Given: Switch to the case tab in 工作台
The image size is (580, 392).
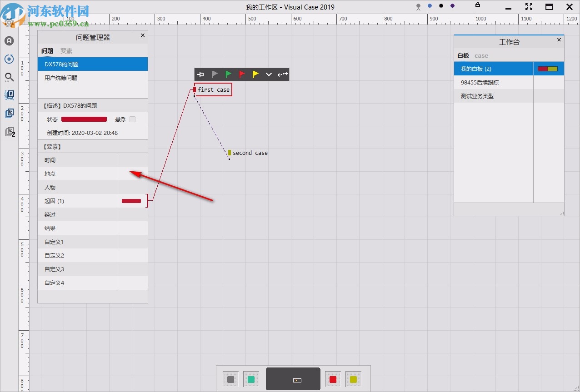Looking at the screenshot, I should tap(481, 55).
